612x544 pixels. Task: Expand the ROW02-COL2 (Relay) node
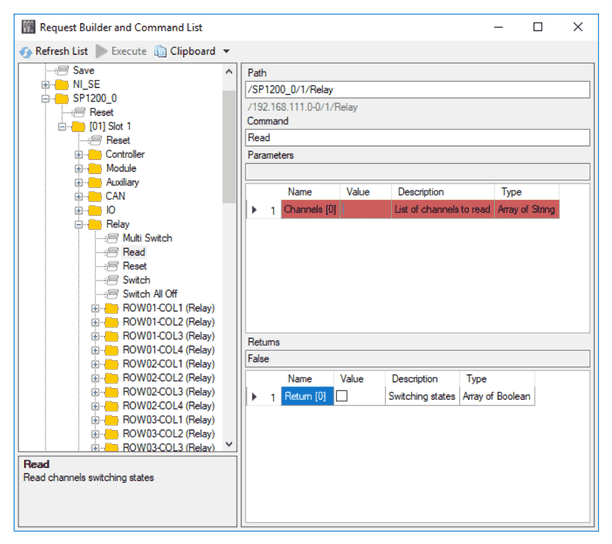click(95, 379)
